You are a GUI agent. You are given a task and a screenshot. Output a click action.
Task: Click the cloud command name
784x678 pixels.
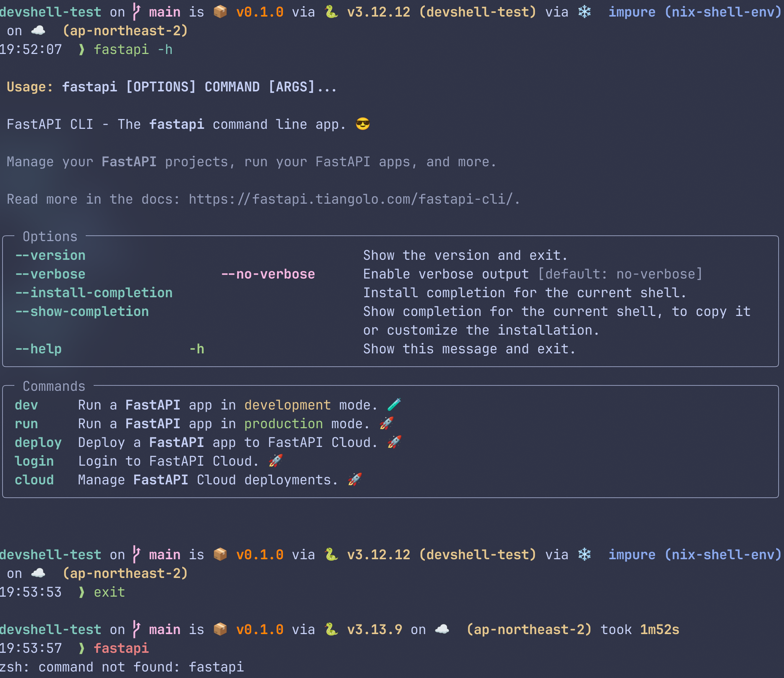tap(35, 480)
